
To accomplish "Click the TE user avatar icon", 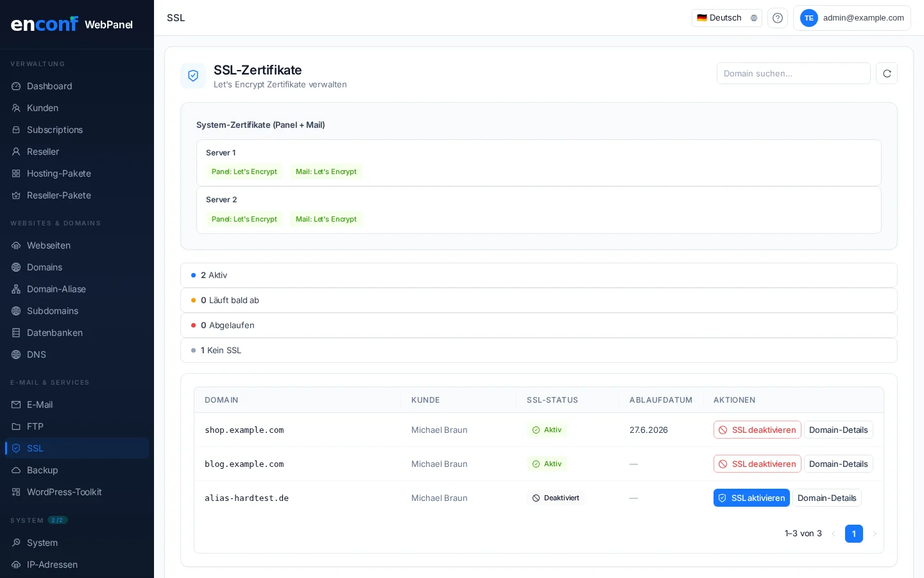I will coord(809,18).
